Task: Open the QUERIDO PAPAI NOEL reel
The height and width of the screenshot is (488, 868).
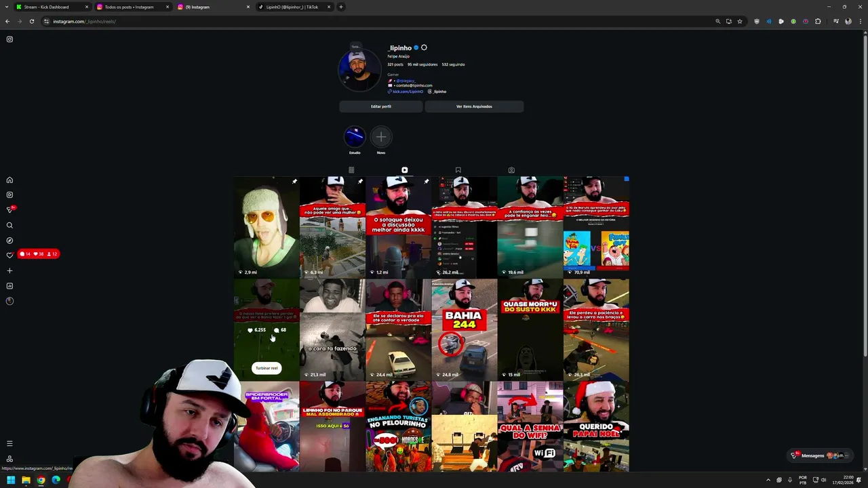Action: point(596,427)
